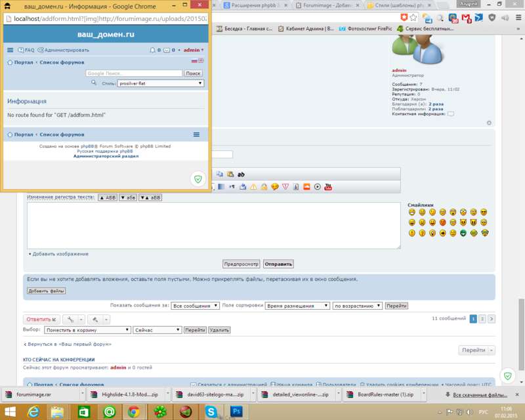Click the 'ab' text icon in editor toolbar
The height and width of the screenshot is (420, 525).
tap(241, 174)
